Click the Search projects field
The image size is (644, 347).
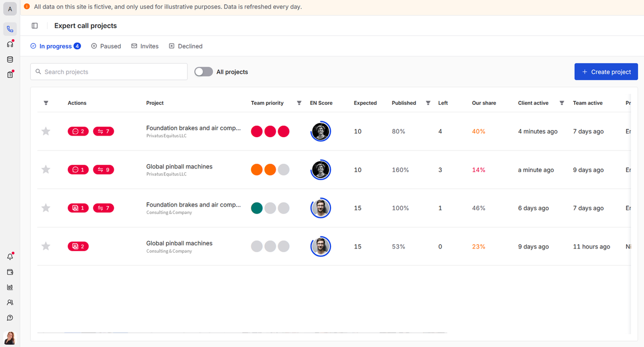click(109, 72)
